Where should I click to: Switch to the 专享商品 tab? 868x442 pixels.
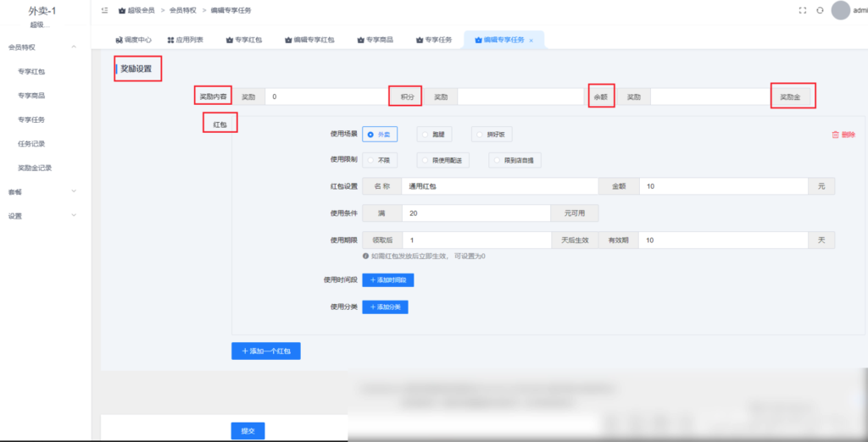(376, 40)
